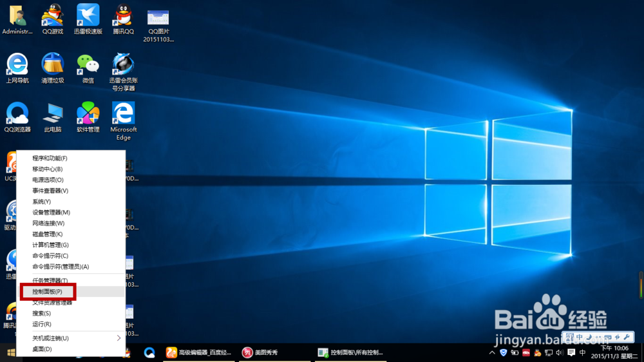This screenshot has height=362, width=644.
Task: Open 控制面板(P) in the context menu
Action: click(x=71, y=291)
